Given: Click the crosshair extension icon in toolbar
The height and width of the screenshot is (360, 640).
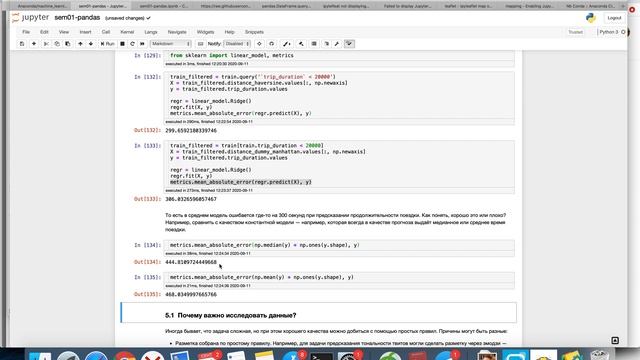Looking at the screenshot, I should [259, 44].
